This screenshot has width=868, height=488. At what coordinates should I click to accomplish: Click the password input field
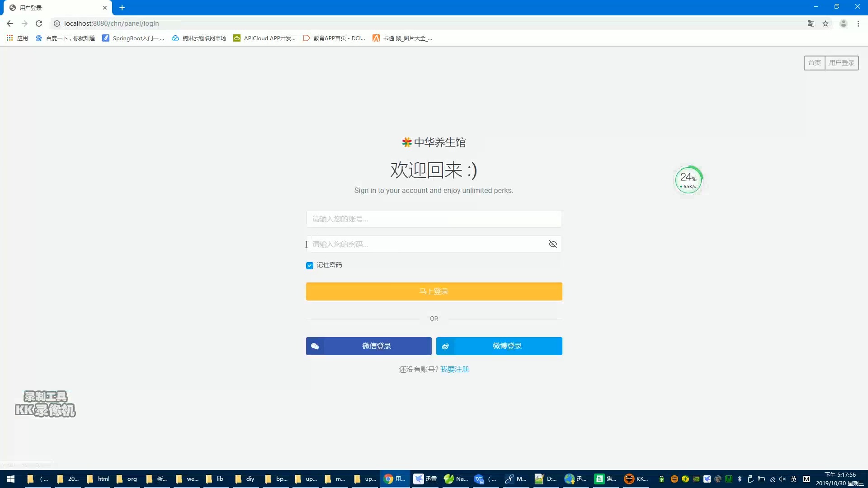pos(434,244)
